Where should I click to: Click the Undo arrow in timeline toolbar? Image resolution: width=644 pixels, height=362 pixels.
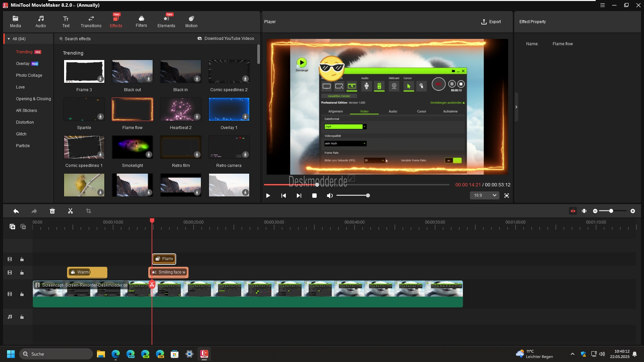click(x=16, y=211)
